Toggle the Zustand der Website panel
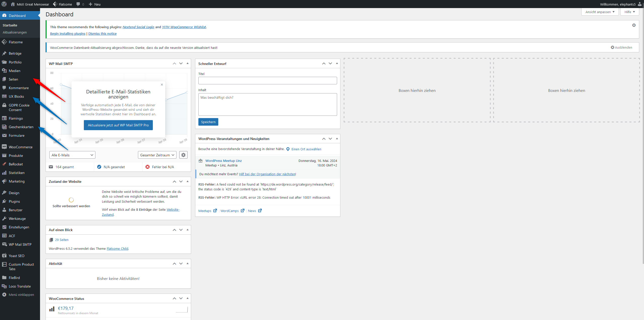This screenshot has height=320, width=644. 188,181
